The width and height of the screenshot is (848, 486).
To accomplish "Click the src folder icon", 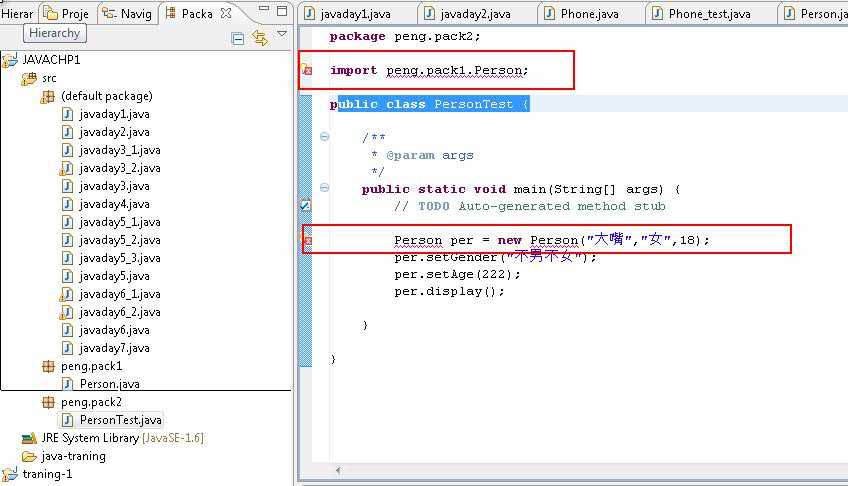I will coord(29,78).
